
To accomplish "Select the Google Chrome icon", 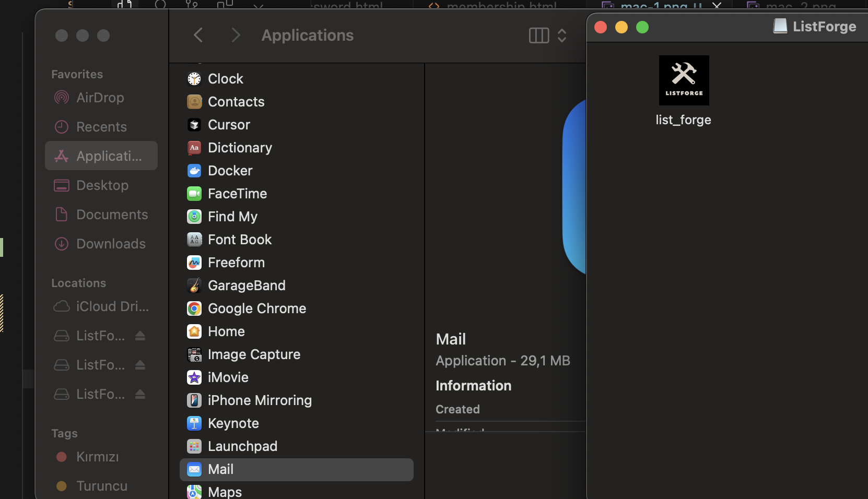I will [194, 308].
